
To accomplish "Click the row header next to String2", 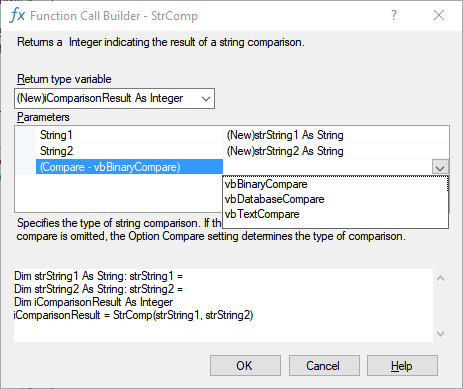I will tap(26, 151).
